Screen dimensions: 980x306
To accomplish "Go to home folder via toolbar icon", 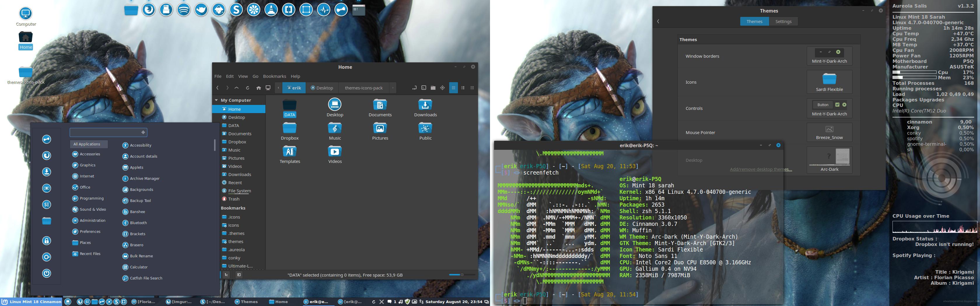I will (258, 88).
